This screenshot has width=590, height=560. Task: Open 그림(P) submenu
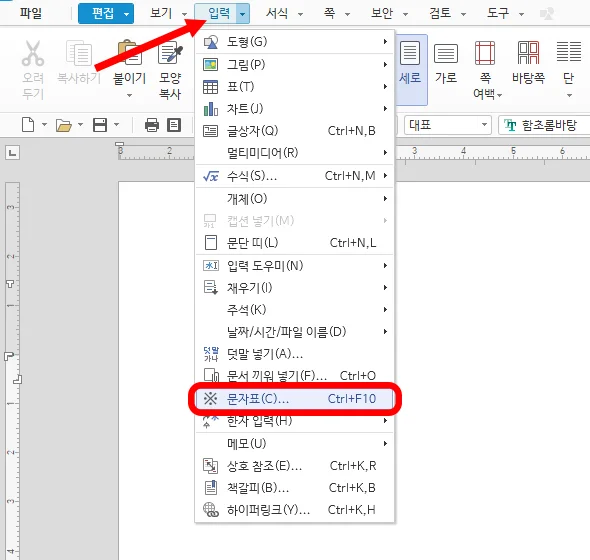point(295,64)
